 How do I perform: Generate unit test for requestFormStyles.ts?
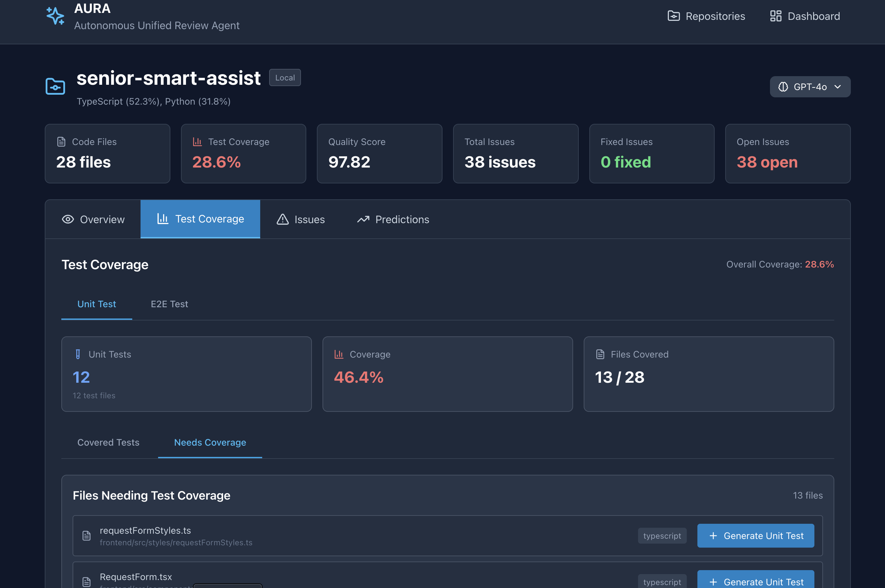(755, 535)
